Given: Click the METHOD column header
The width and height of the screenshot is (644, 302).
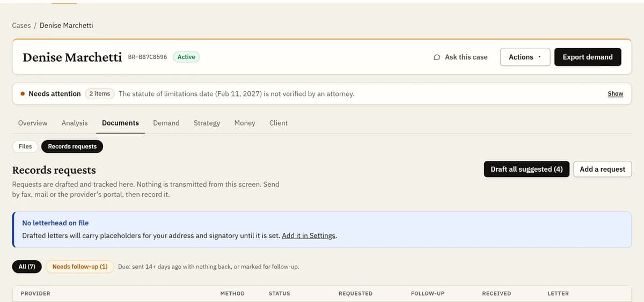Looking at the screenshot, I should click(232, 293).
